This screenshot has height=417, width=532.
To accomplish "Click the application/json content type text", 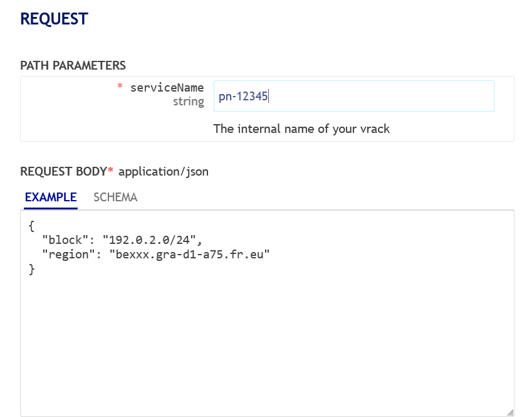I will pos(164,171).
